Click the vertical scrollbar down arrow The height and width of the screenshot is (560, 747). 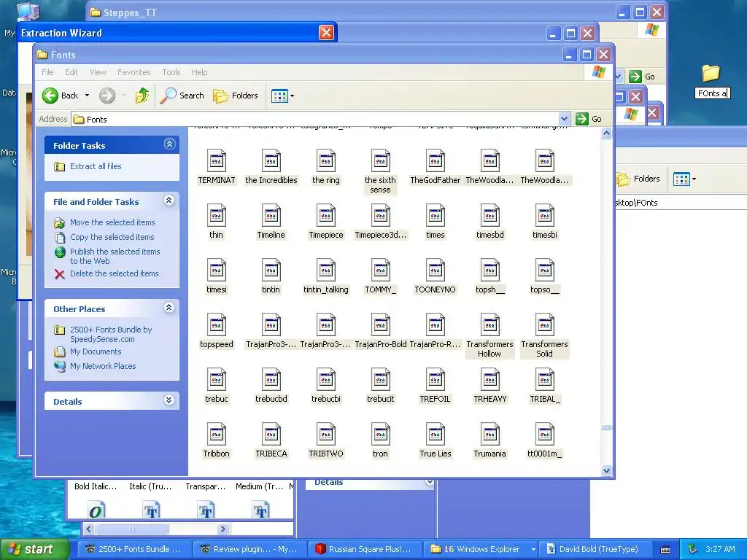coord(606,470)
